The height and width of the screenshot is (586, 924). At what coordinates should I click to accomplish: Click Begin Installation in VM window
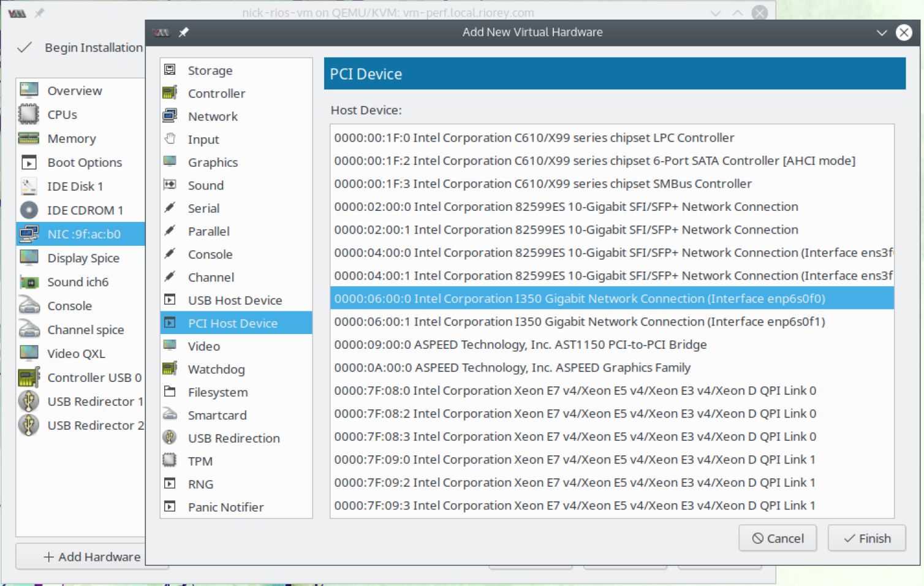coord(94,48)
